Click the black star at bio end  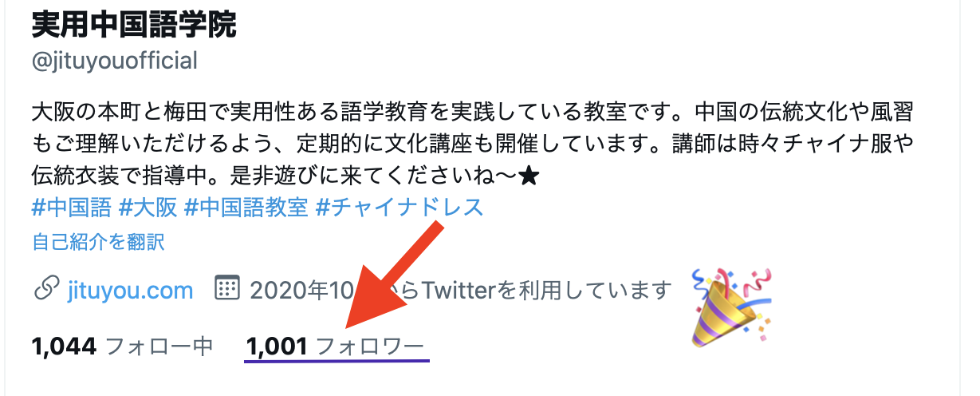(528, 176)
